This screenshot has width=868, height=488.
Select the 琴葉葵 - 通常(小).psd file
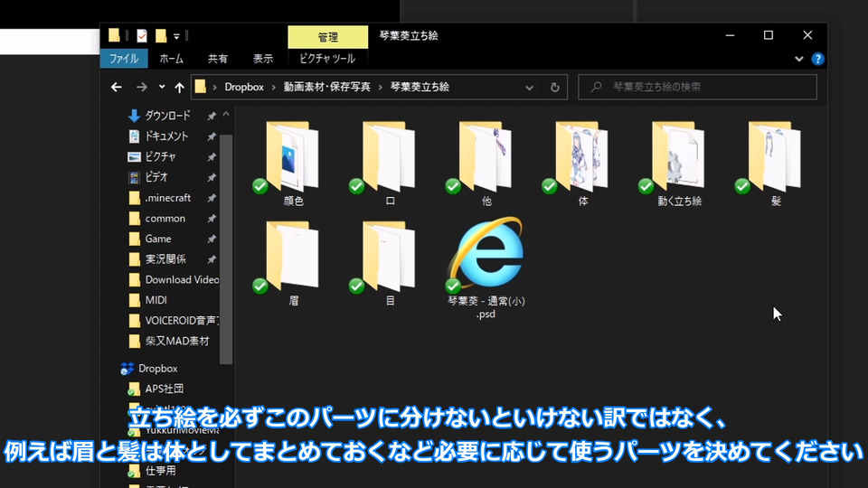(x=486, y=269)
